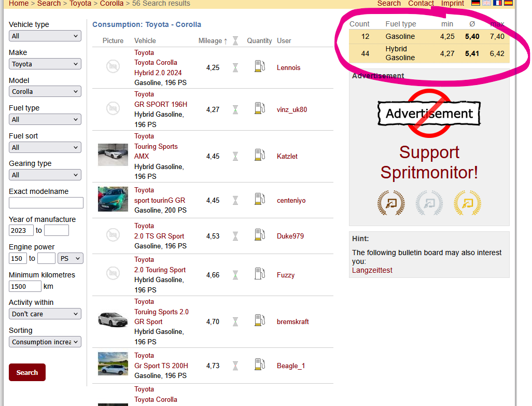This screenshot has width=532, height=406.
Task: Click the bar icon in the table header
Action: coord(235,40)
